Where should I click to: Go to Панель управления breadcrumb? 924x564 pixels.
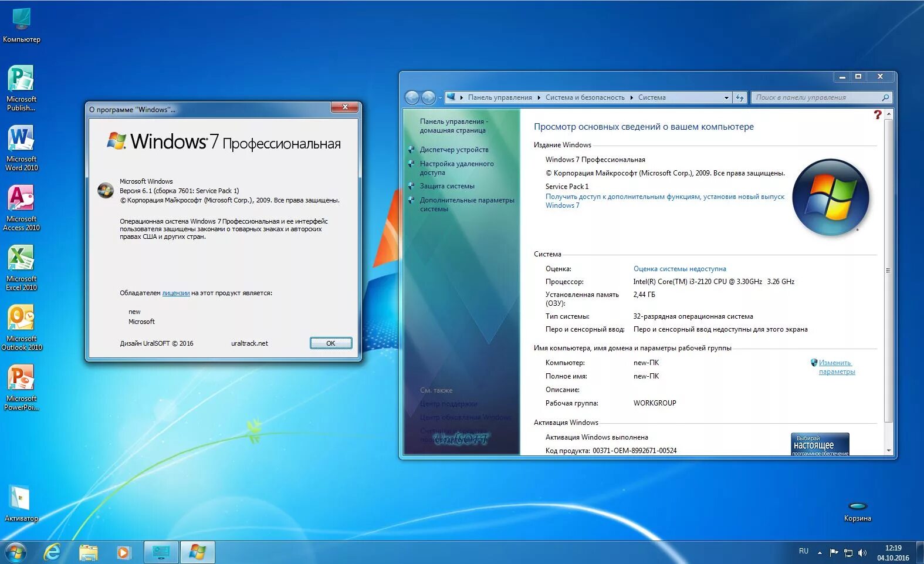pyautogui.click(x=500, y=97)
